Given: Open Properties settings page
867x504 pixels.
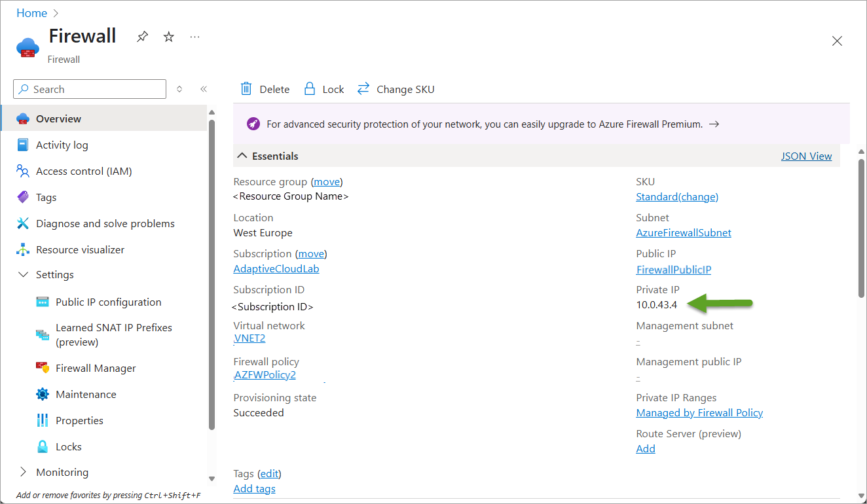Looking at the screenshot, I should coord(79,420).
